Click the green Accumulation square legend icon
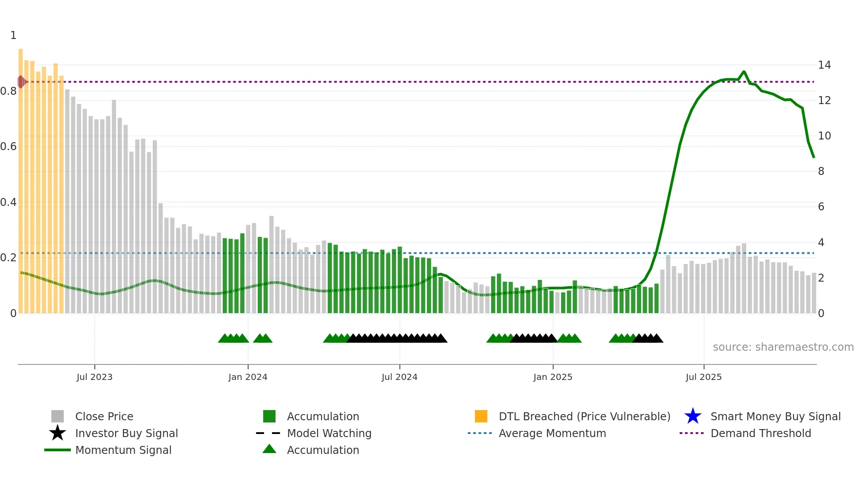868x488 pixels. [269, 416]
